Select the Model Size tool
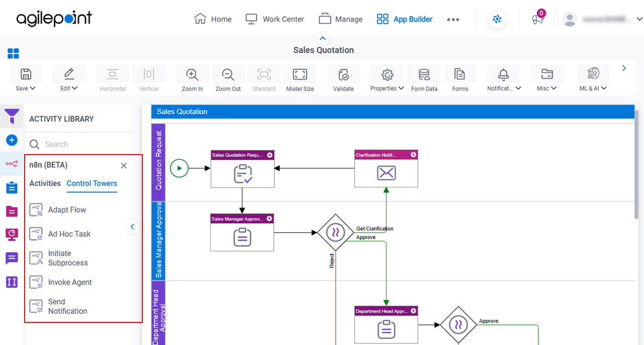Viewport: 644px width, 345px height. 300,74
